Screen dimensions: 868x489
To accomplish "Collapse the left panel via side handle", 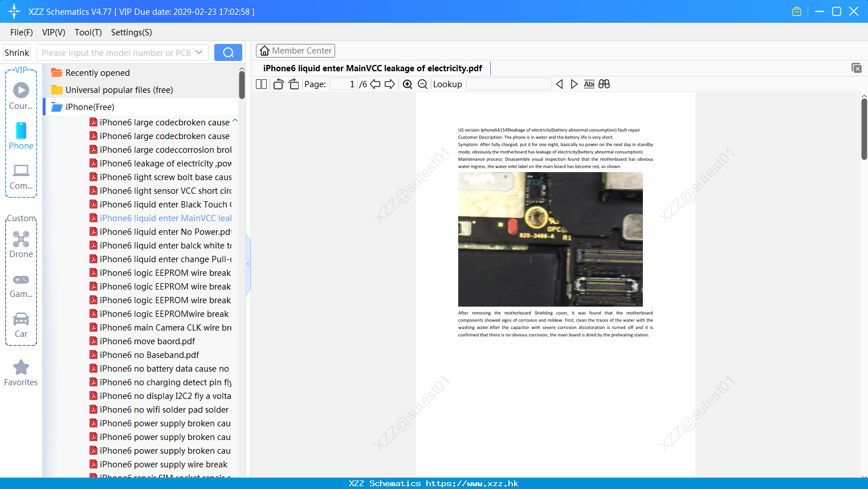I will click(x=248, y=264).
